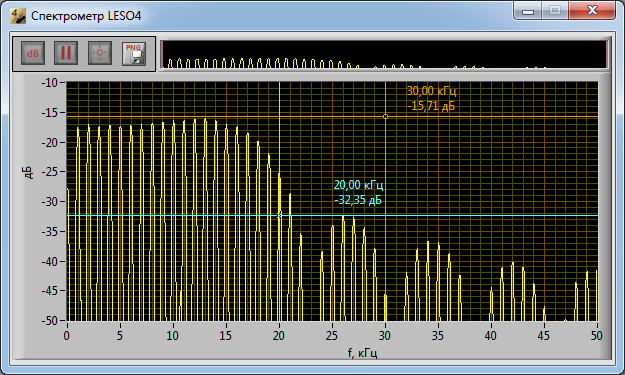
Task: Click the LESO4 application title icon
Action: click(18, 16)
